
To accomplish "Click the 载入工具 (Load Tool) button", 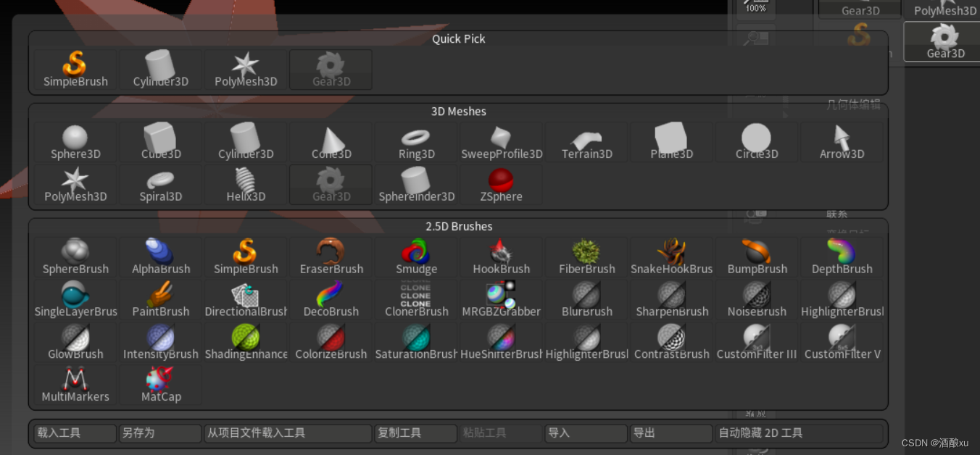I will (75, 433).
